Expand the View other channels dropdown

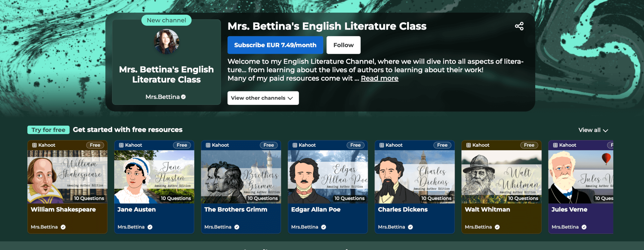[x=263, y=98]
